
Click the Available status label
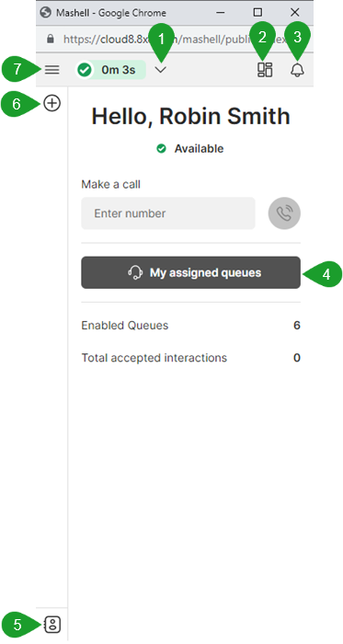(199, 149)
